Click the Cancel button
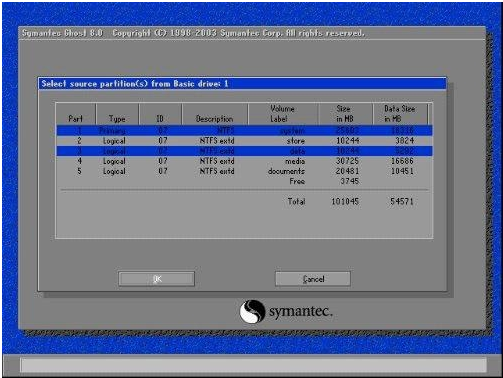 (313, 279)
